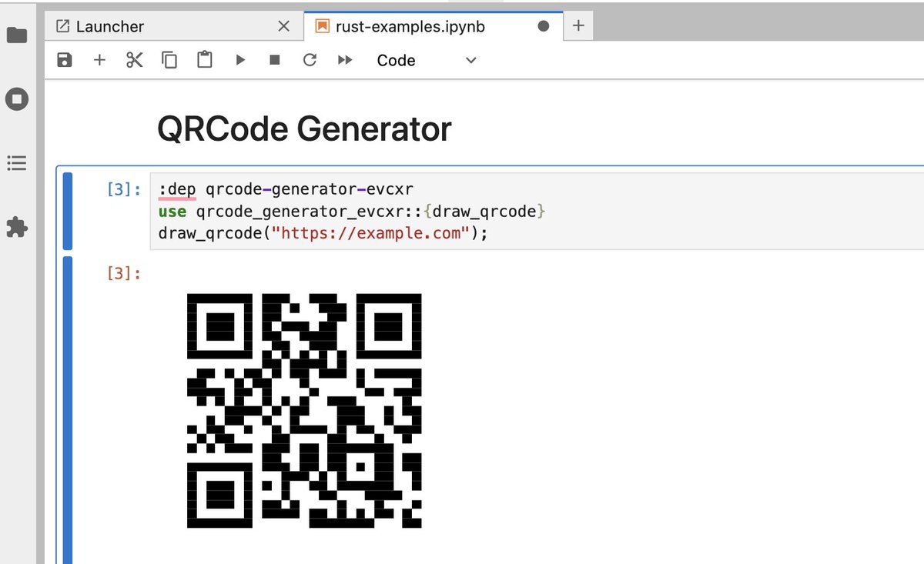Click the notebook icon on rust-examples.ipynb tab
This screenshot has width=924, height=564.
point(323,26)
